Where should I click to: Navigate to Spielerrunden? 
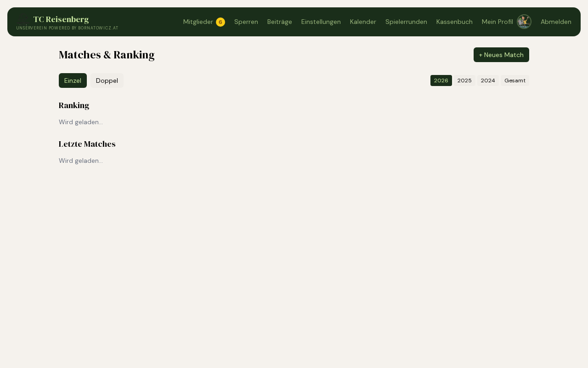click(x=406, y=22)
